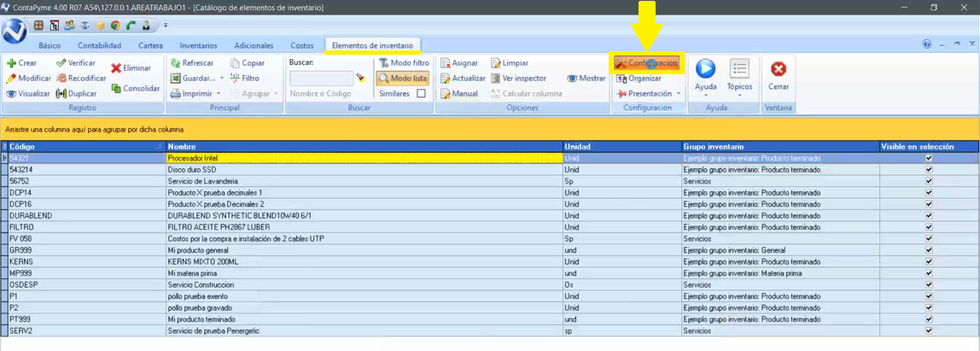
Task: Click the cardboard box quick access icon
Action: [x=100, y=26]
